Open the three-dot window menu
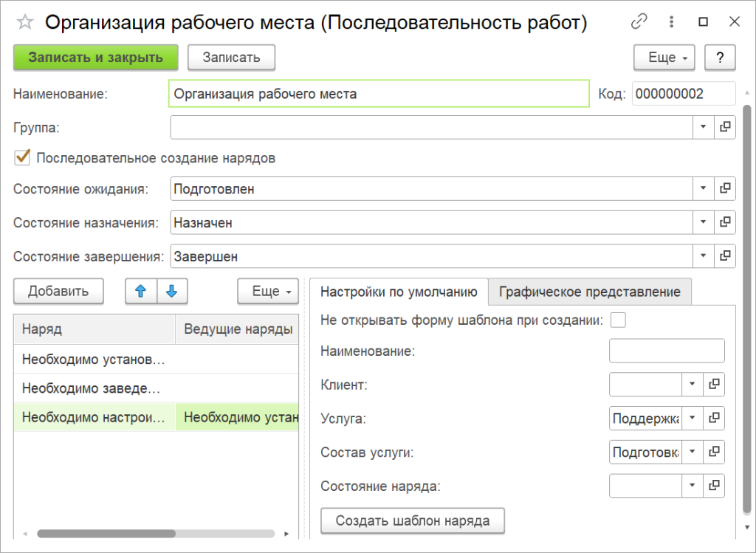The width and height of the screenshot is (756, 553). tap(671, 22)
